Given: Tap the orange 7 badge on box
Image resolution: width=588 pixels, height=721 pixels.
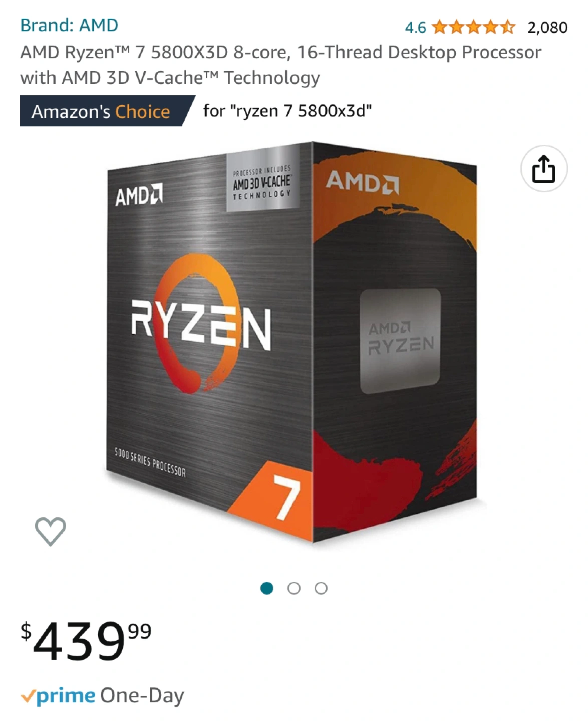Looking at the screenshot, I should coord(273,499).
